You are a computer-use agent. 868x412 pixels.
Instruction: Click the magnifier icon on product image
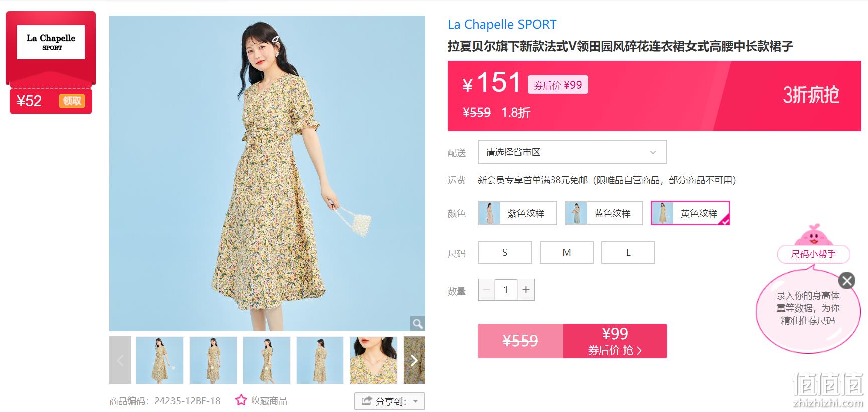tap(417, 324)
